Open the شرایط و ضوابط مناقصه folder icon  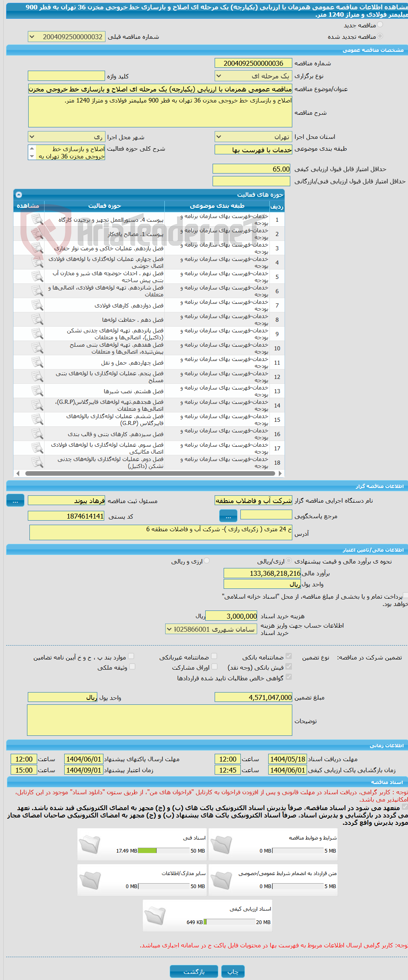pos(222,844)
